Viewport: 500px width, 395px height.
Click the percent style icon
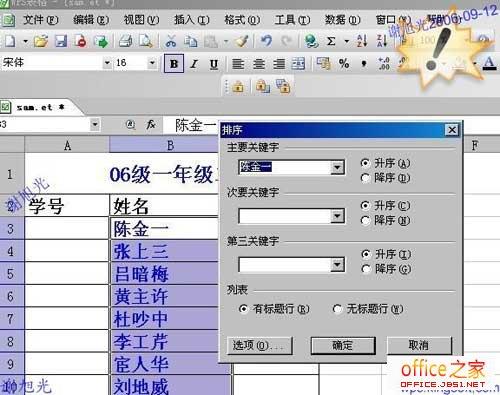344,63
